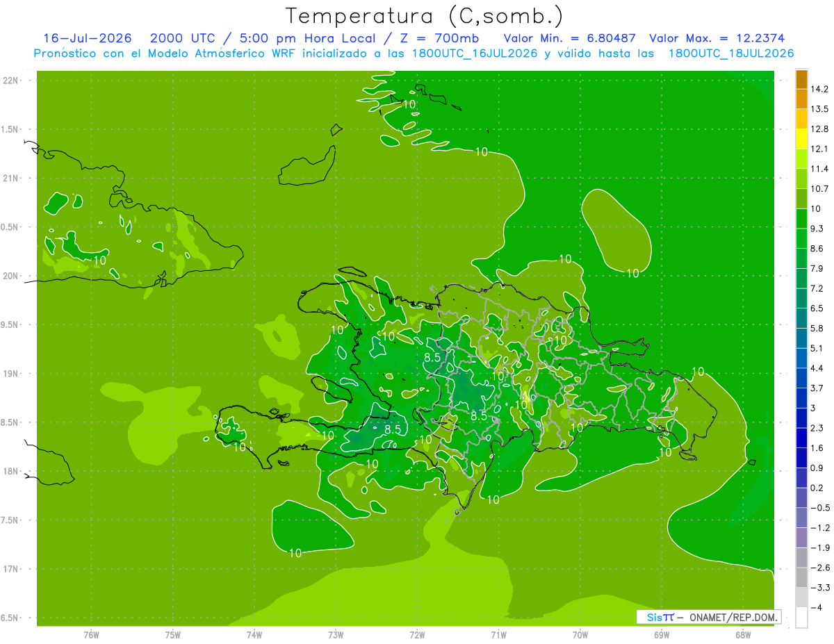
Task: Click the legend value 0.9
Action: 816,468
